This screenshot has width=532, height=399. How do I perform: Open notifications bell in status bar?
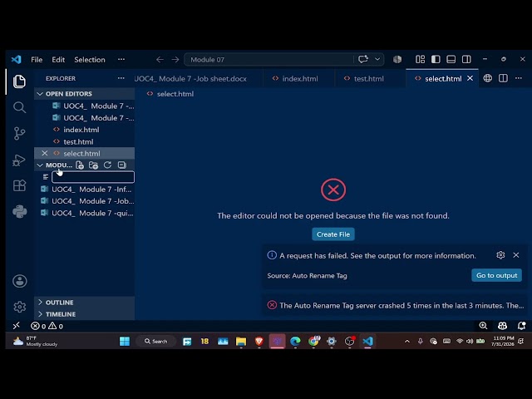point(521,326)
